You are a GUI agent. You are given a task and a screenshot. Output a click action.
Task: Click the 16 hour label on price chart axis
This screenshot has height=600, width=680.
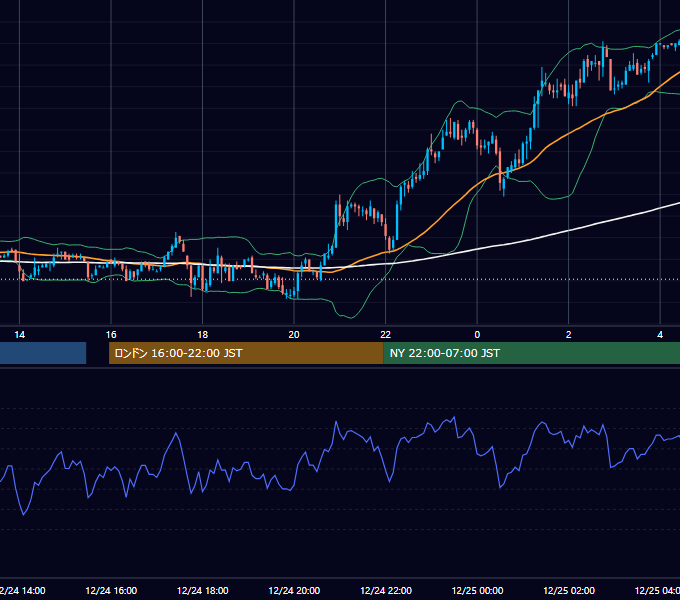tap(111, 335)
